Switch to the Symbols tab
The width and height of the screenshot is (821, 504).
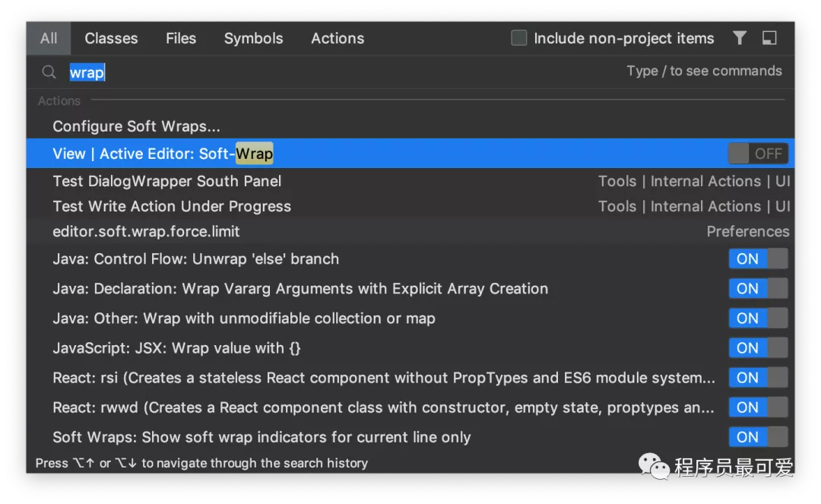click(x=253, y=38)
